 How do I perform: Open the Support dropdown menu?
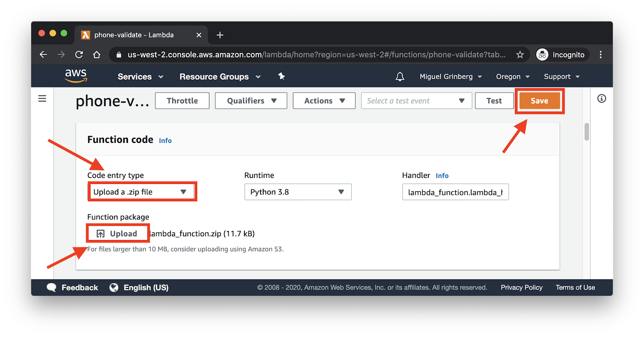click(x=562, y=76)
